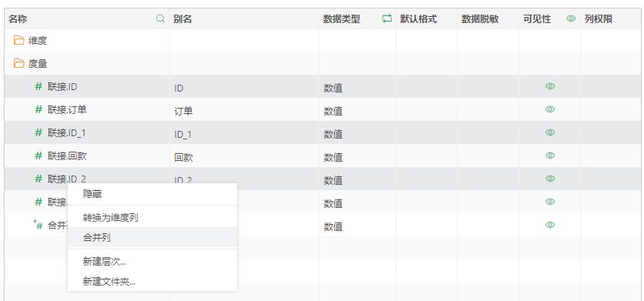Toggle visibility eye for 联接.ID_1 row

coord(550,132)
